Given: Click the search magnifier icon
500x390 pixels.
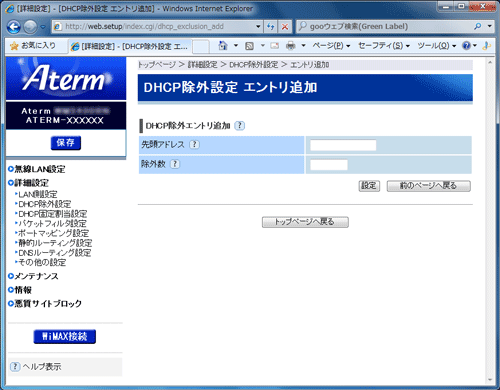Looking at the screenshot, I should point(478,26).
